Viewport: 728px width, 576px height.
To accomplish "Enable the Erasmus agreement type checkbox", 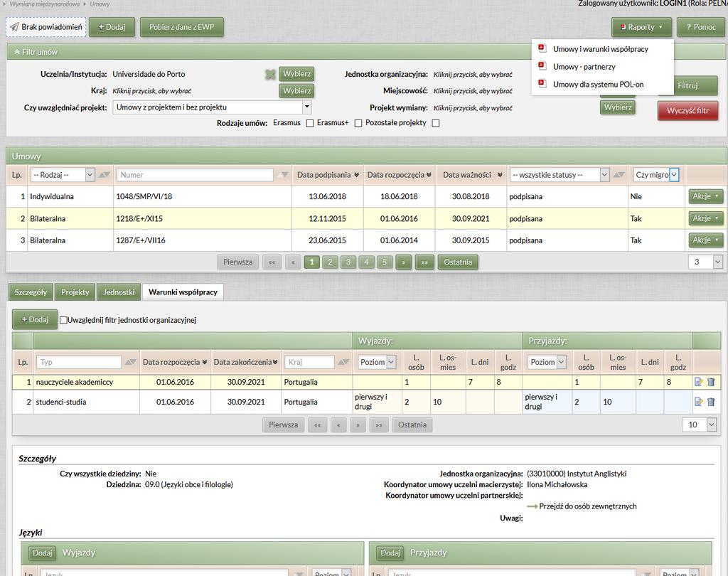I will coord(310,123).
